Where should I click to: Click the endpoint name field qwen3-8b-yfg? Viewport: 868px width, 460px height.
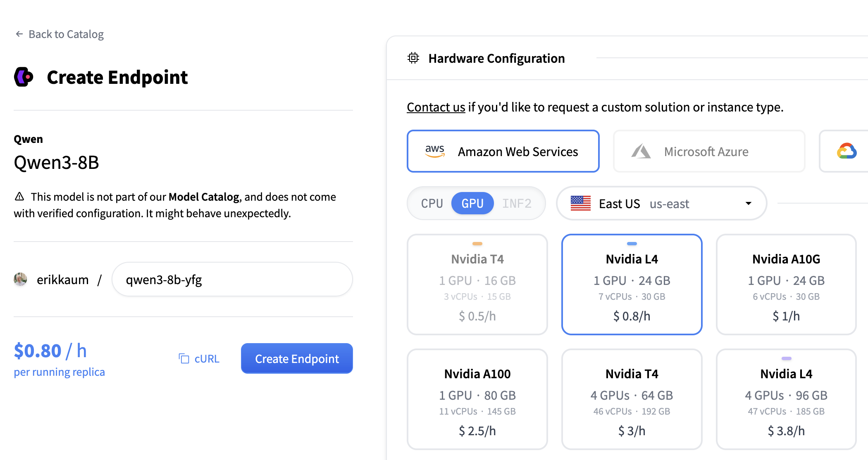tap(232, 280)
